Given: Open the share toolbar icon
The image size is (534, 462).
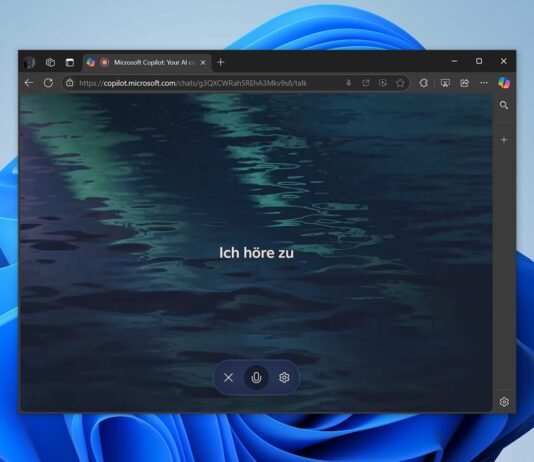Looking at the screenshot, I should [x=465, y=83].
